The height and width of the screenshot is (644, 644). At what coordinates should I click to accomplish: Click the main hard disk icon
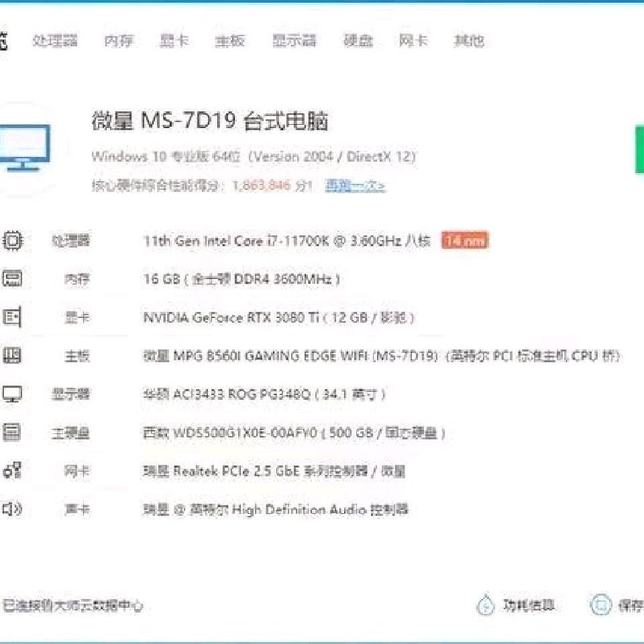click(11, 432)
